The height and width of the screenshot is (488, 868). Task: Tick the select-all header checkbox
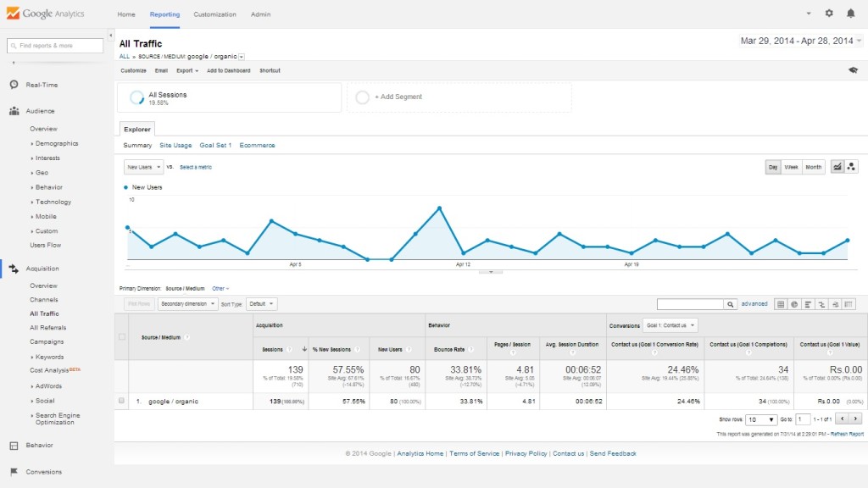pyautogui.click(x=122, y=337)
